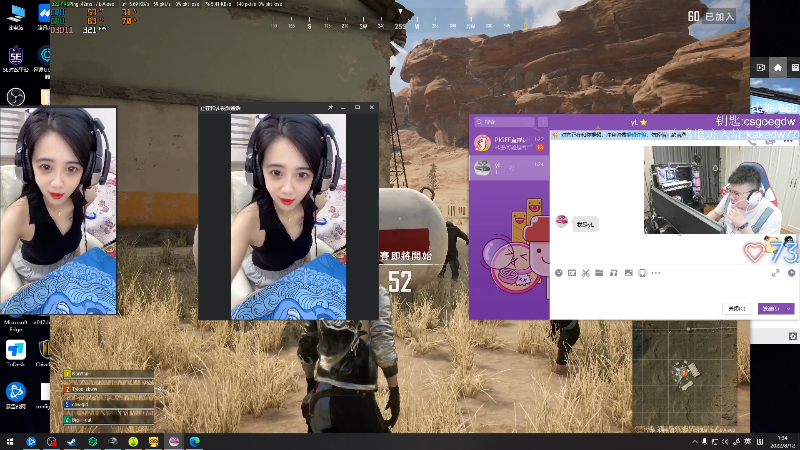Screen dimensions: 800x450
Task: Open the emoji picker in chat toolbar
Action: click(559, 273)
